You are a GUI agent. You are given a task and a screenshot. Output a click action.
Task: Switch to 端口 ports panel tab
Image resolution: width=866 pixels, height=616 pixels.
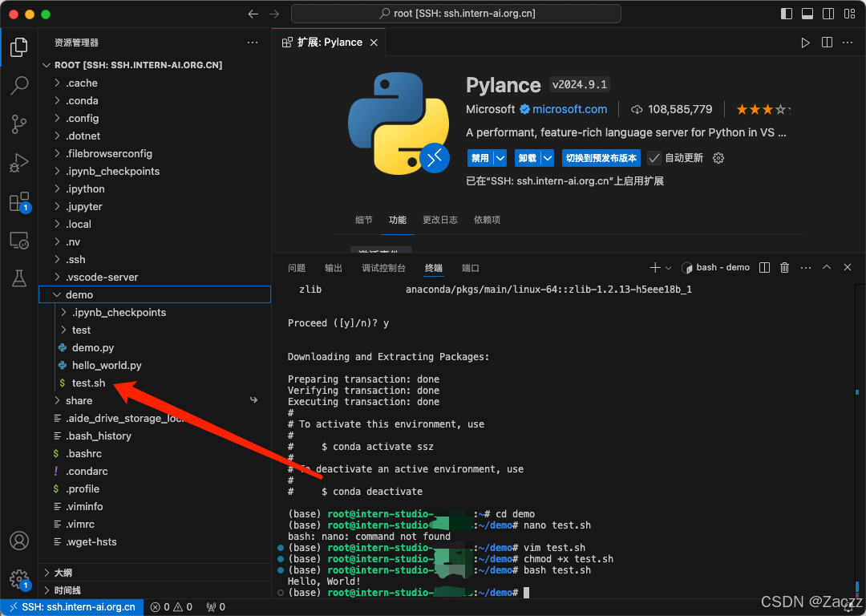(x=470, y=268)
